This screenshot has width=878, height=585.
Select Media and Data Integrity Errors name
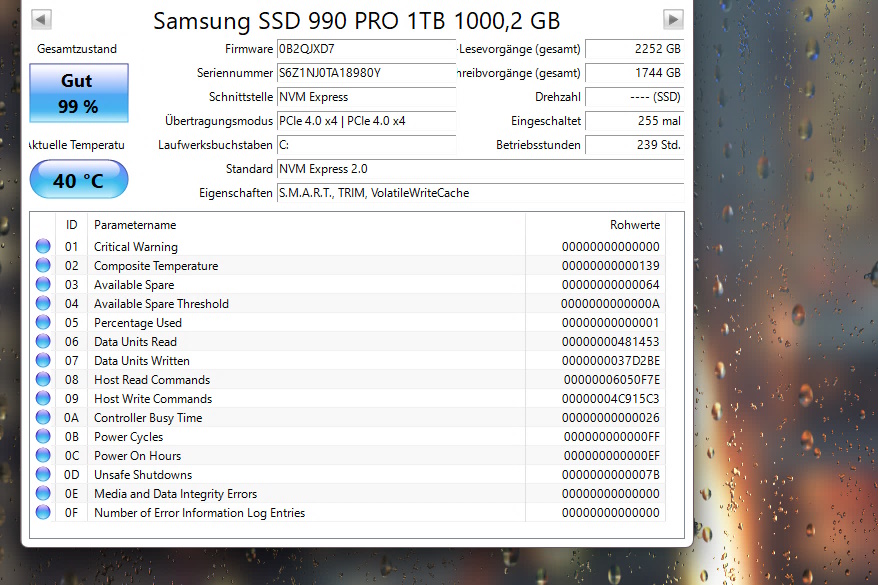175,494
